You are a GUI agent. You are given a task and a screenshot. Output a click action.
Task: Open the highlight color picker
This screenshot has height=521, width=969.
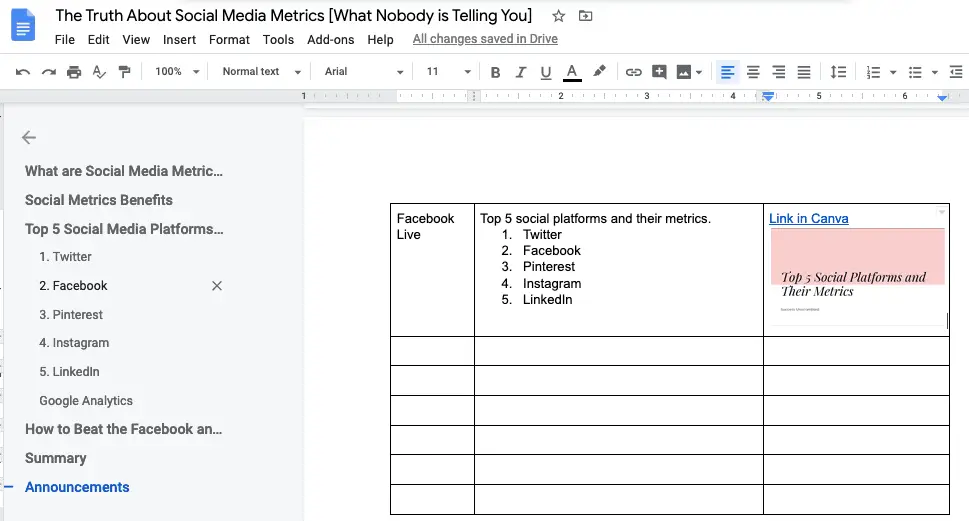[599, 72]
